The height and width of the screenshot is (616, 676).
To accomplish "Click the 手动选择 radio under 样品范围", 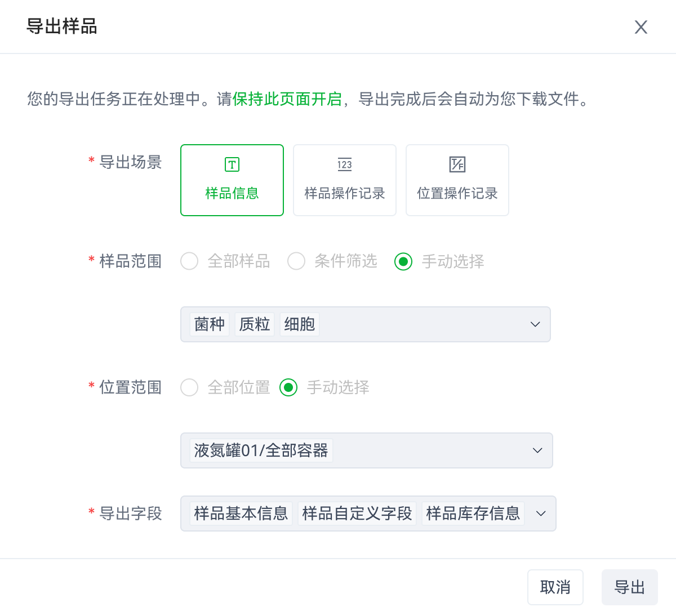I will pyautogui.click(x=403, y=261).
